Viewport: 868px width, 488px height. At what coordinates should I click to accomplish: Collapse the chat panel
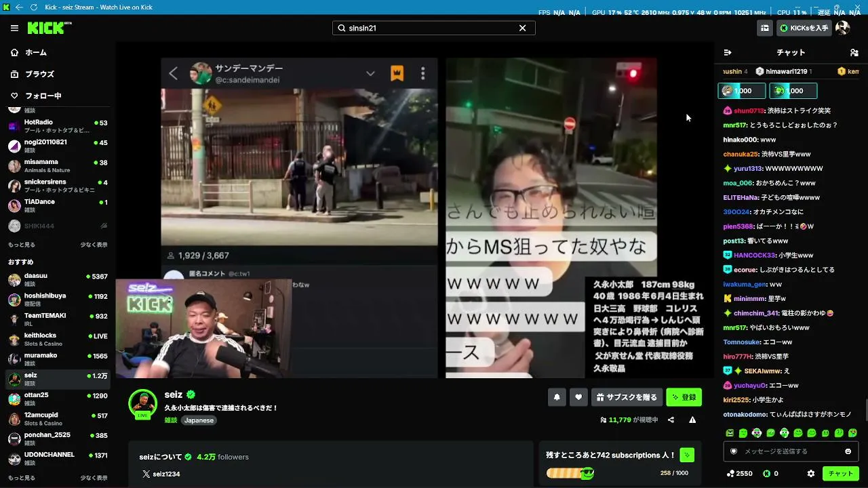(x=728, y=52)
